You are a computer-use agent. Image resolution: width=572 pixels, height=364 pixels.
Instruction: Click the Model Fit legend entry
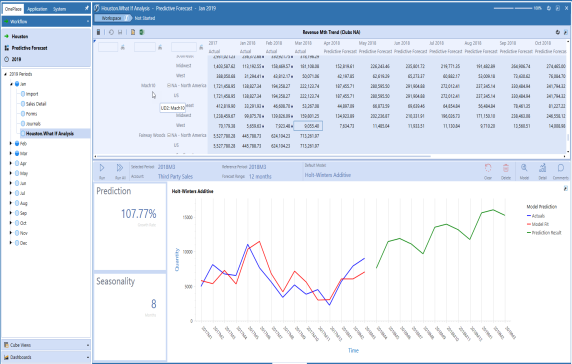pos(538,224)
